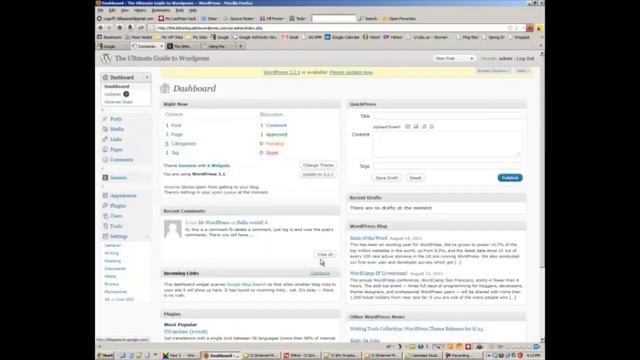Click My LastPass Vault toolbar button
The image size is (640, 360).
click(177, 18)
